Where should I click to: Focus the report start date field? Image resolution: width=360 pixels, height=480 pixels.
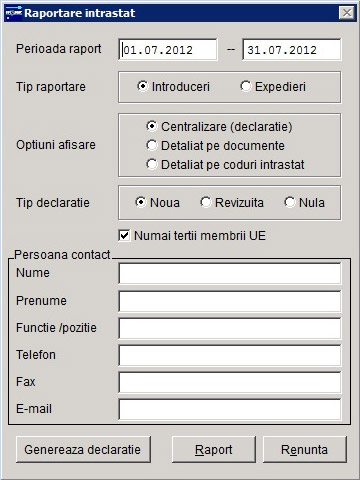168,50
